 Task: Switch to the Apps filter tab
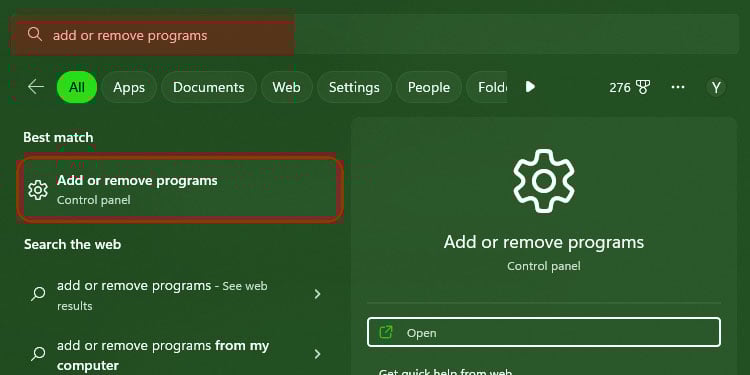[129, 87]
